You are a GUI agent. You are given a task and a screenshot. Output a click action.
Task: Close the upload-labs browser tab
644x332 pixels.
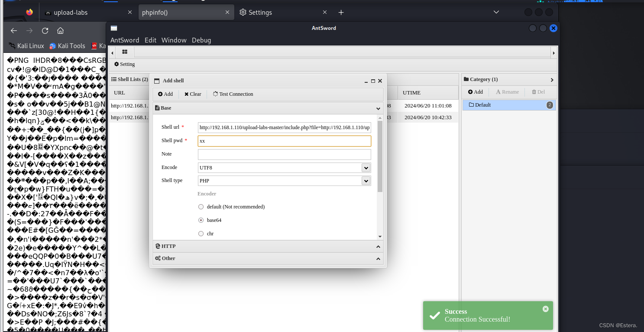130,13
